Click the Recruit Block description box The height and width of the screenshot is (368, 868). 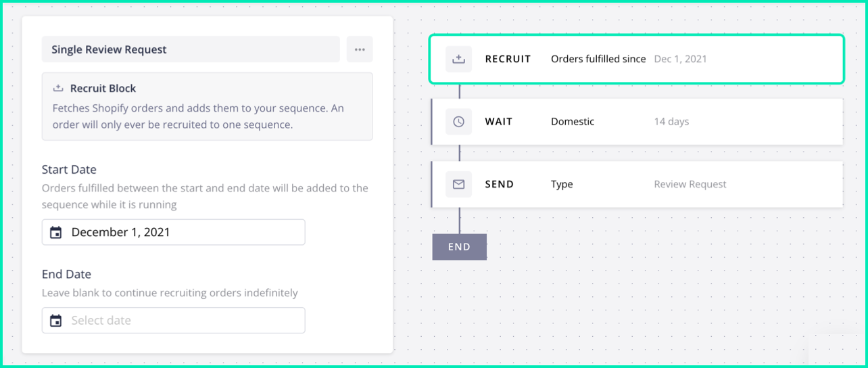[207, 106]
